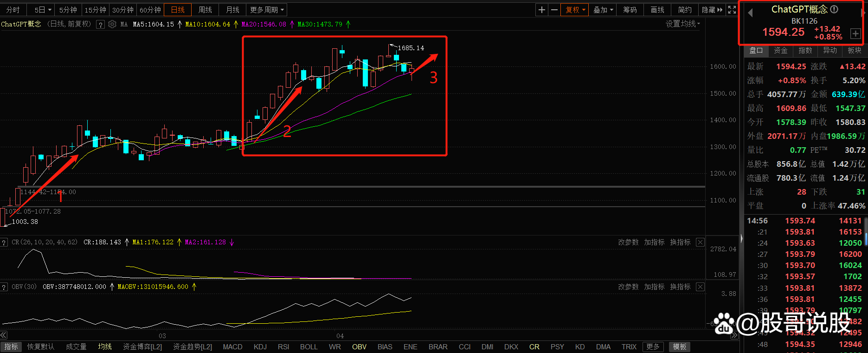The width and height of the screenshot is (868, 353).
Task: Click 换指标 in CR panel
Action: [680, 242]
